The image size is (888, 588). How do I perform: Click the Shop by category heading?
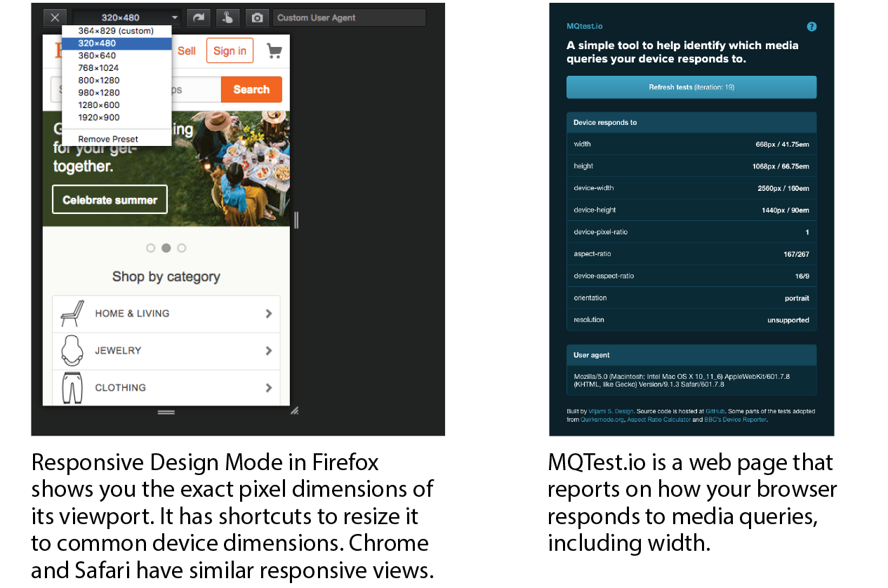[x=166, y=276]
